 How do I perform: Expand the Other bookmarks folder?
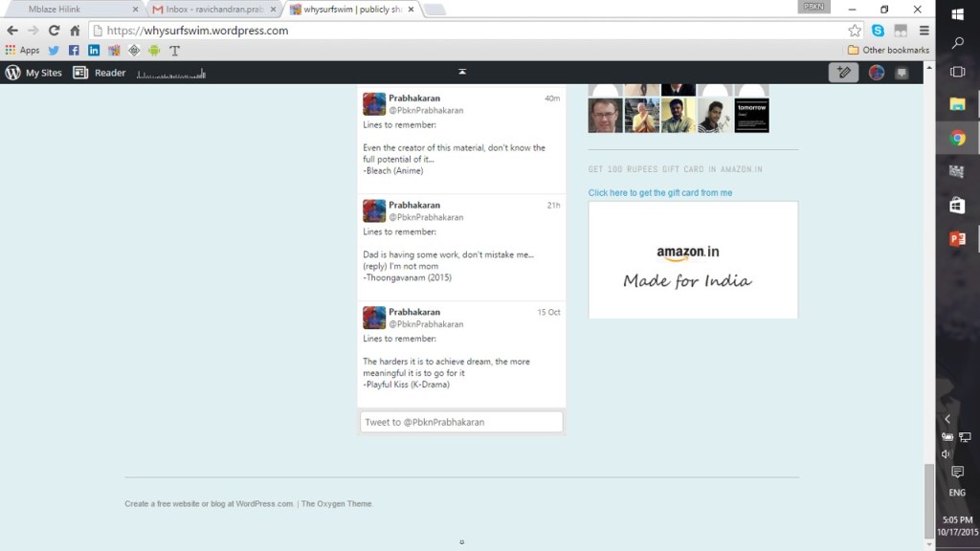pos(888,51)
